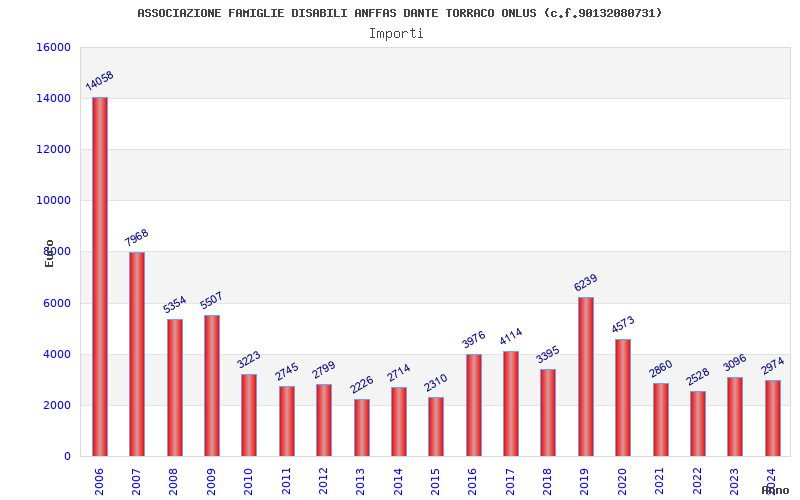Image resolution: width=800 pixels, height=500 pixels.
Task: Select the value label 5507
Action: point(211,300)
